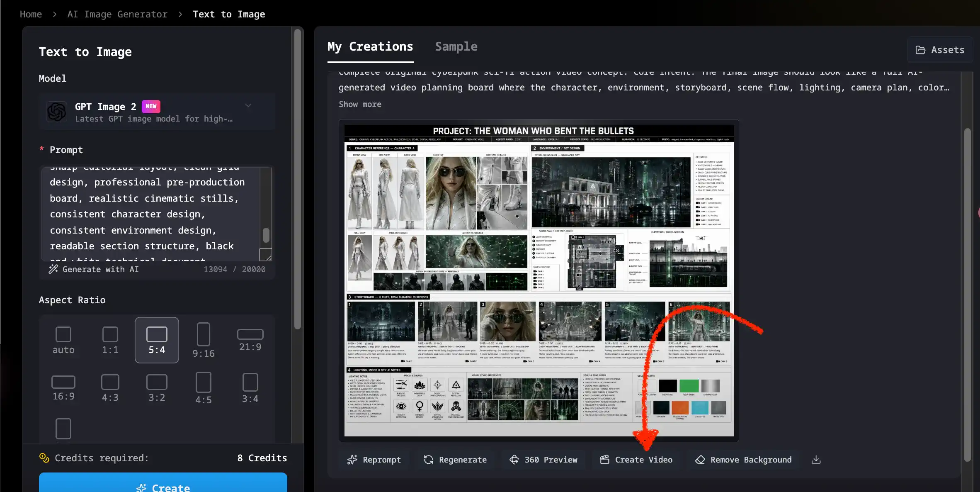The width and height of the screenshot is (980, 492).
Task: Click the prompt textarea scrollbar thumb
Action: (x=266, y=235)
